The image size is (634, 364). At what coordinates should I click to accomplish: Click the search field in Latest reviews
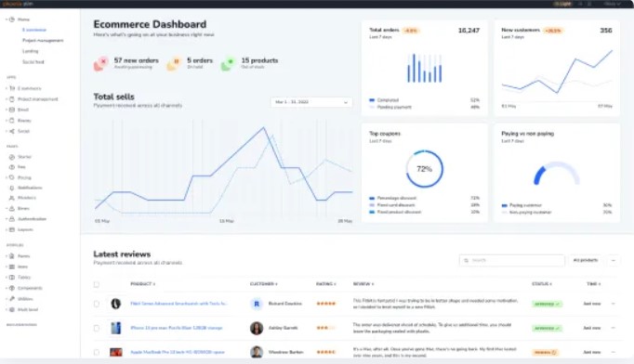tap(512, 261)
